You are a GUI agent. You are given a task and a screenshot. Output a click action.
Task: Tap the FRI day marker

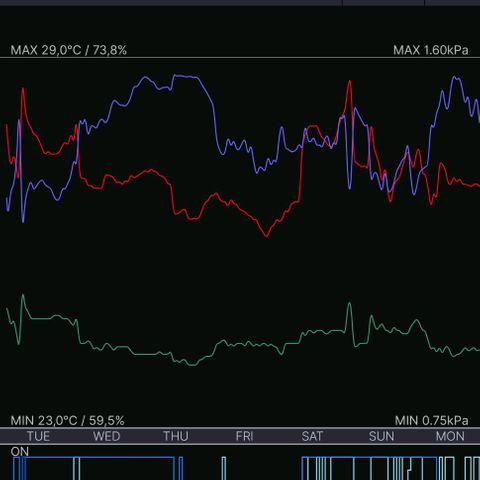[x=244, y=436]
